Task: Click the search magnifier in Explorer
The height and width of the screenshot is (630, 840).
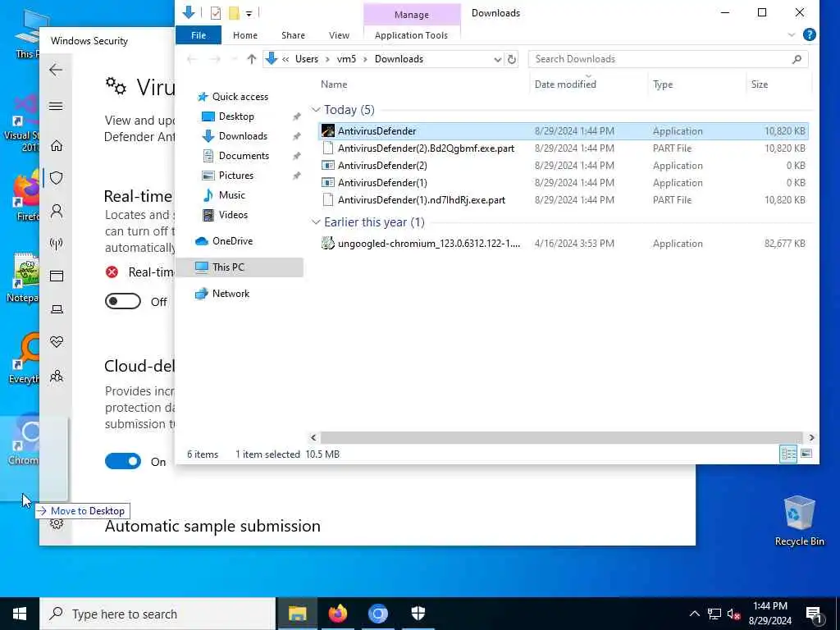Action: tap(797, 59)
